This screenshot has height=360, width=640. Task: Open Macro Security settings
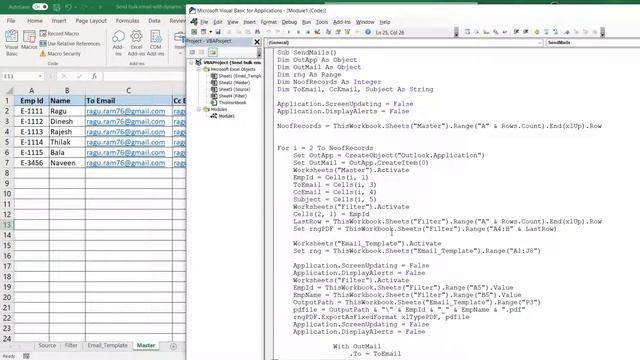(x=60, y=53)
